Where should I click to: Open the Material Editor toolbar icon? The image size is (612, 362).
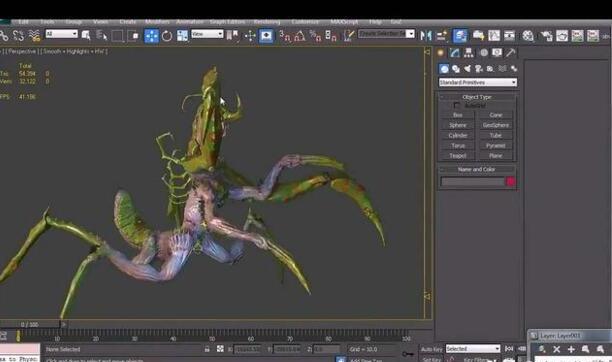(528, 36)
